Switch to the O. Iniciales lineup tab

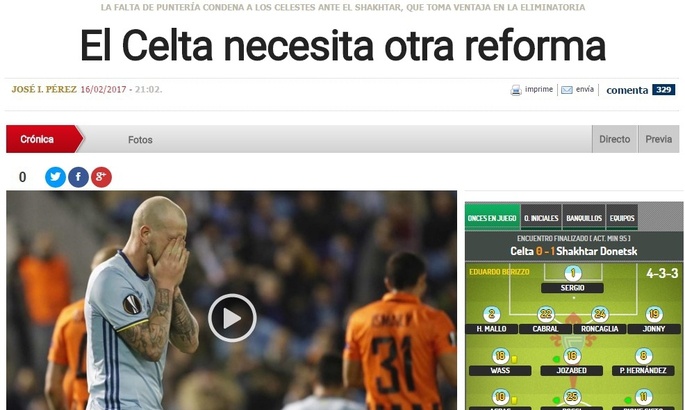[541, 217]
